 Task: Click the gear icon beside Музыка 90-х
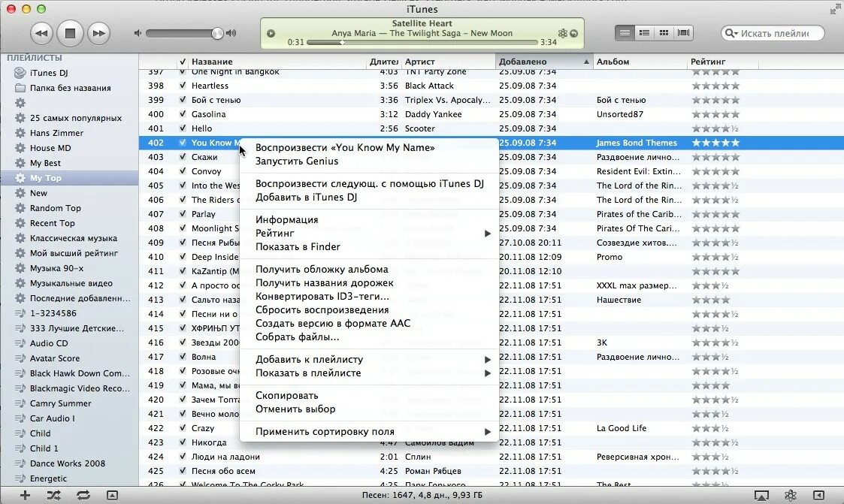click(x=20, y=268)
